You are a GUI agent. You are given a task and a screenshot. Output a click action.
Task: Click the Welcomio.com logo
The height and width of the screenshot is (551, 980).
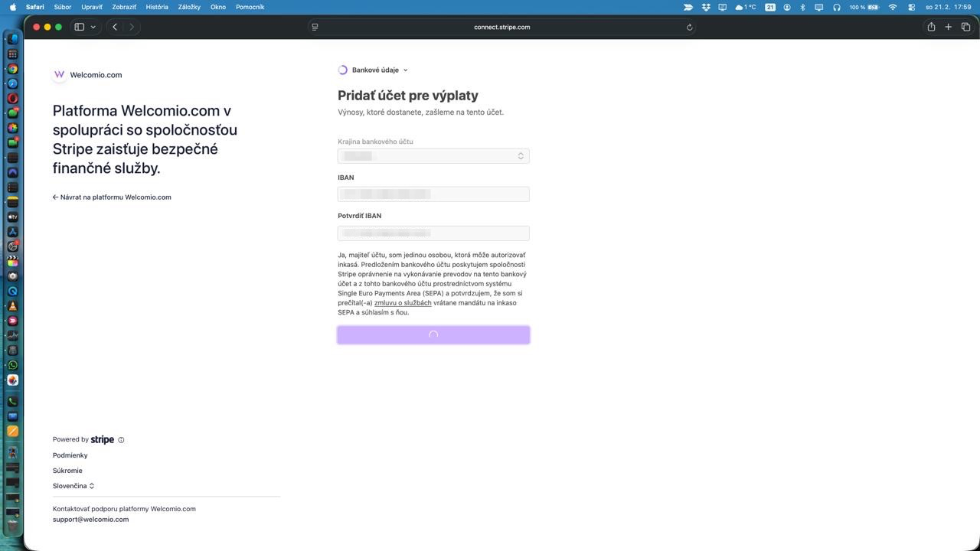click(59, 75)
